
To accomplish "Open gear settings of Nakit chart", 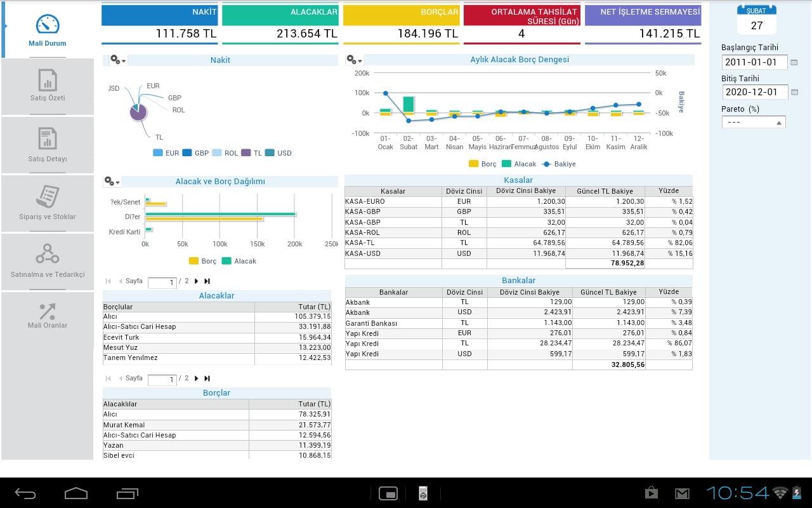I will point(118,60).
